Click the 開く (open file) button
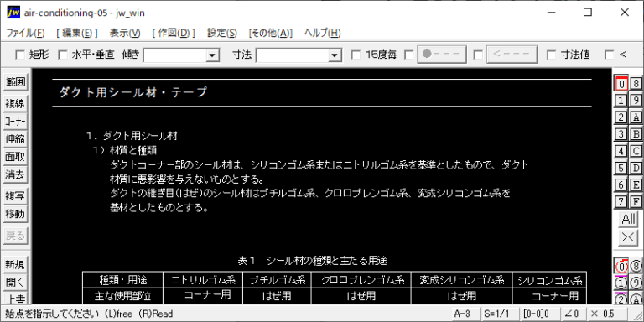Screen dimensions: 644x322 [15, 283]
